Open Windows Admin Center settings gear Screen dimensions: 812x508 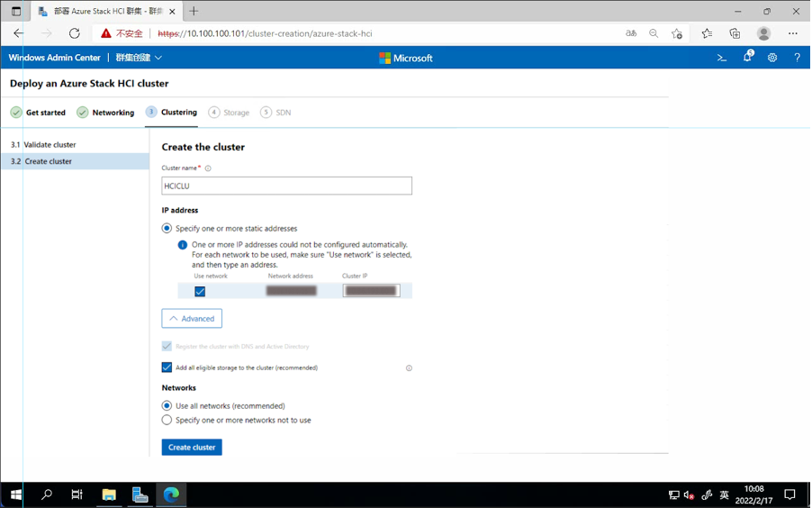coord(772,58)
